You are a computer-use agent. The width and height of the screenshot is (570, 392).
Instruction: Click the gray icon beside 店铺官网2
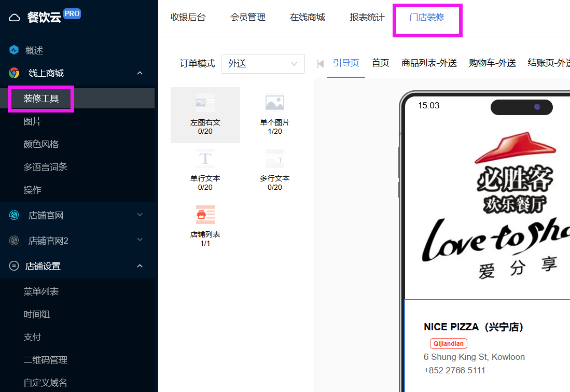pos(14,240)
